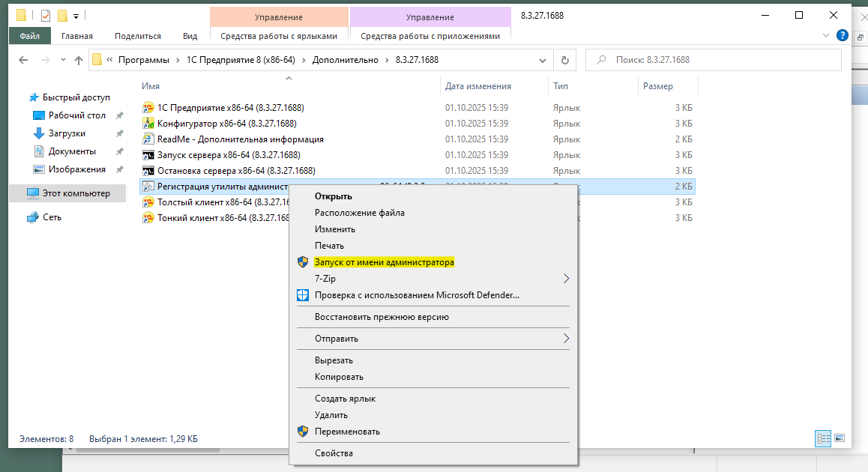The height and width of the screenshot is (472, 868).
Task: Click the ReadMe file icon
Action: coord(148,139)
